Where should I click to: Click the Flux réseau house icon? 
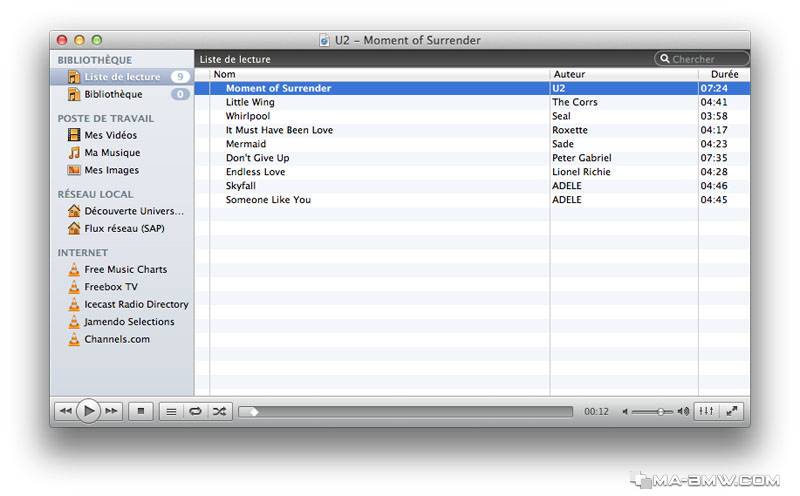pos(74,228)
